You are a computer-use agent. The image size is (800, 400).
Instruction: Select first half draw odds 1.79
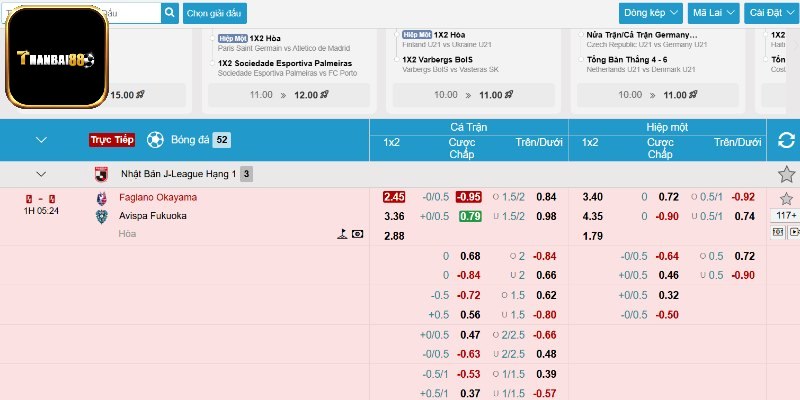click(x=592, y=236)
